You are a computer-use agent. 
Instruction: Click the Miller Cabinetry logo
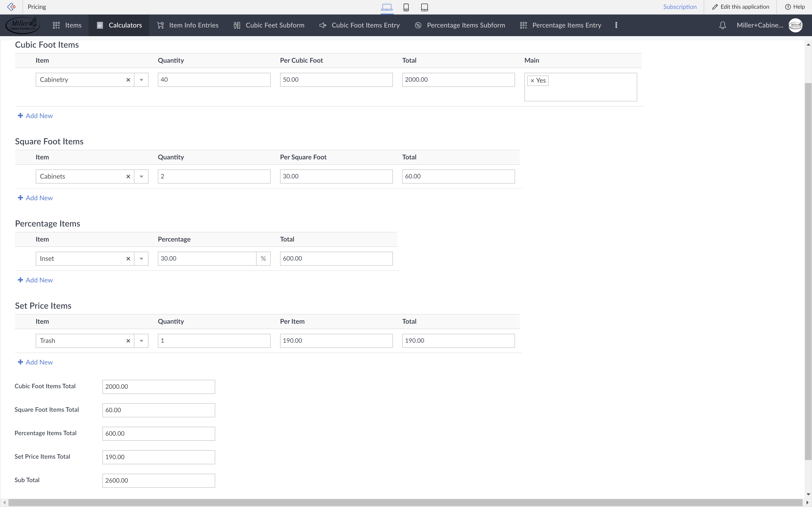(23, 25)
